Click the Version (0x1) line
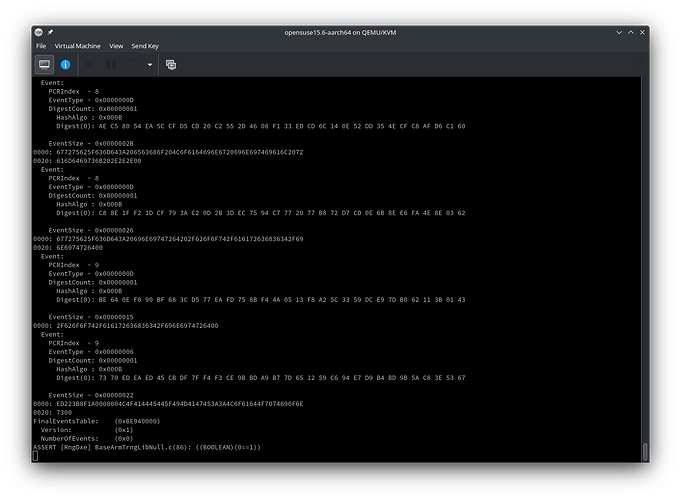Screen dimensions: 680x500 click(x=86, y=430)
